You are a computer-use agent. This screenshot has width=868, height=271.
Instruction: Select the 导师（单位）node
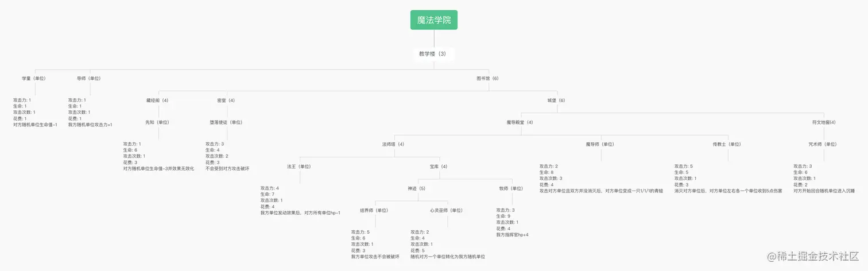click(89, 78)
